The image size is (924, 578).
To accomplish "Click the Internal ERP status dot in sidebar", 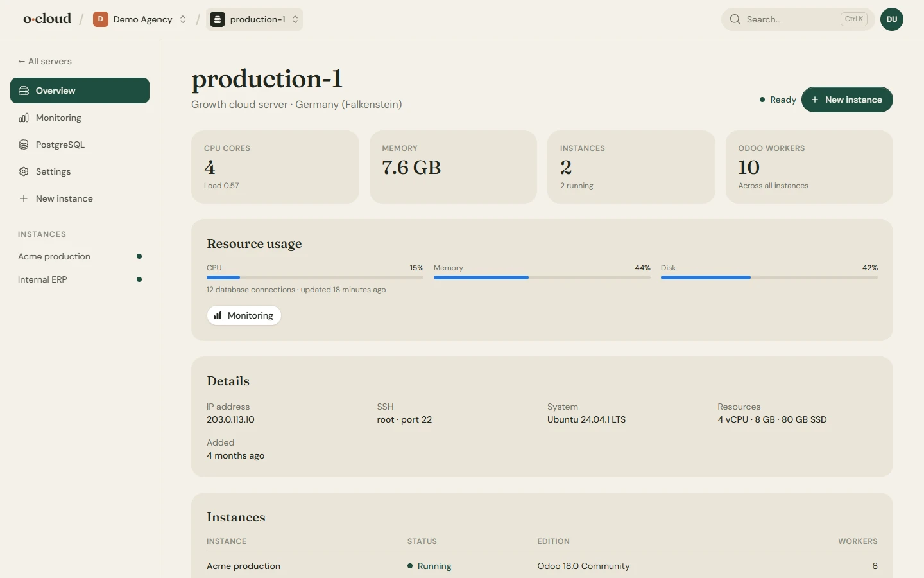I will tap(139, 279).
